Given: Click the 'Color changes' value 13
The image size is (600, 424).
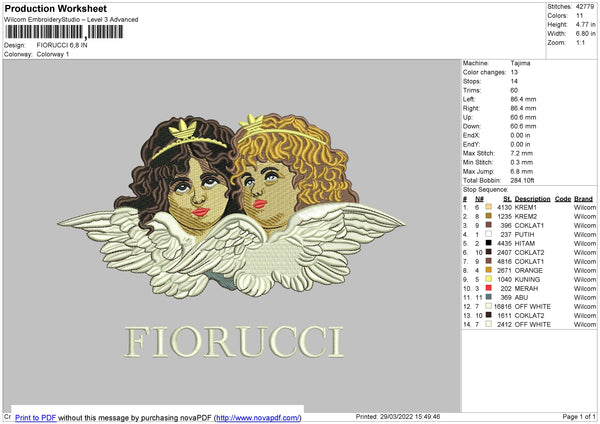Looking at the screenshot, I should click(x=514, y=72).
